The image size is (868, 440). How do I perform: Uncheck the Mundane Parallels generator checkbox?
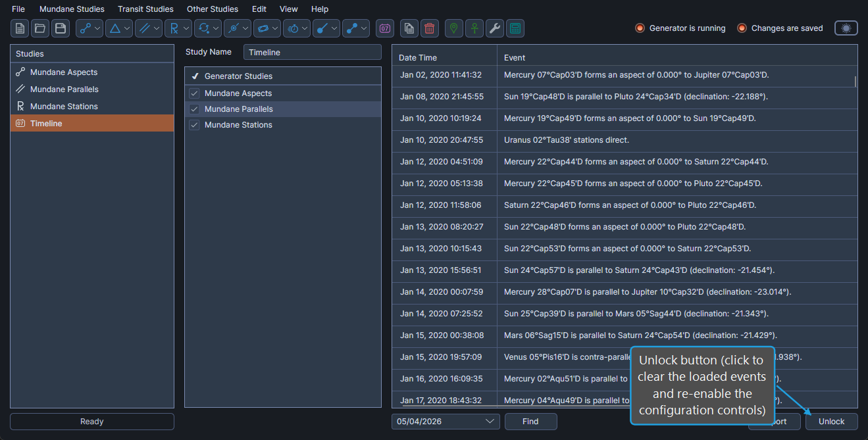pos(194,109)
